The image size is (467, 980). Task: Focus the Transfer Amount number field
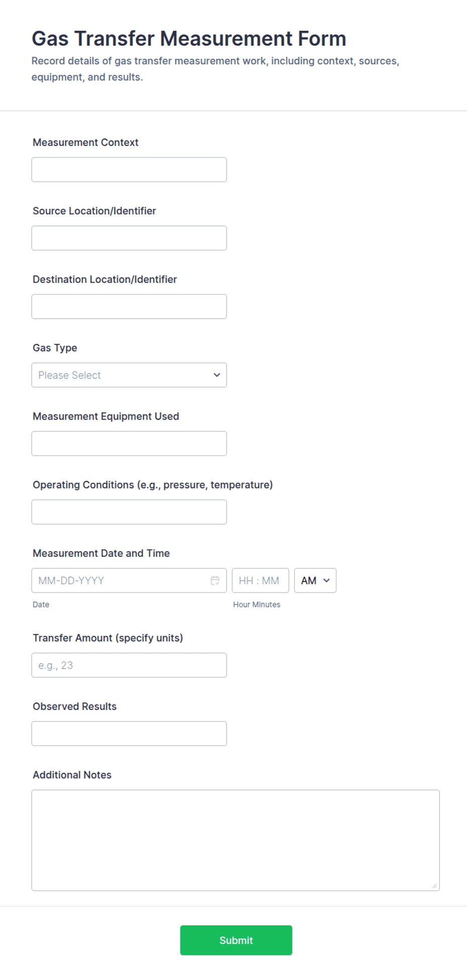coord(129,665)
